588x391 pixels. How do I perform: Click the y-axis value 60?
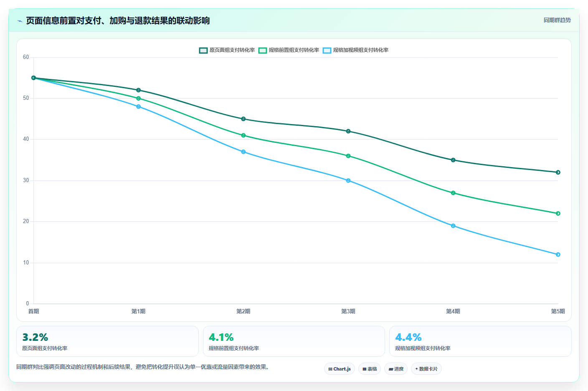26,57
